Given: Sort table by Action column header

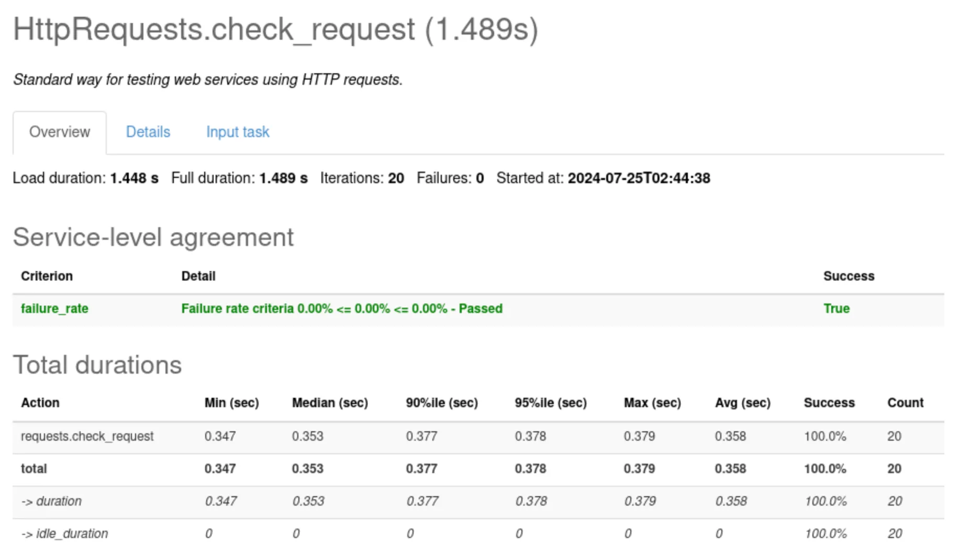Looking at the screenshot, I should tap(40, 402).
